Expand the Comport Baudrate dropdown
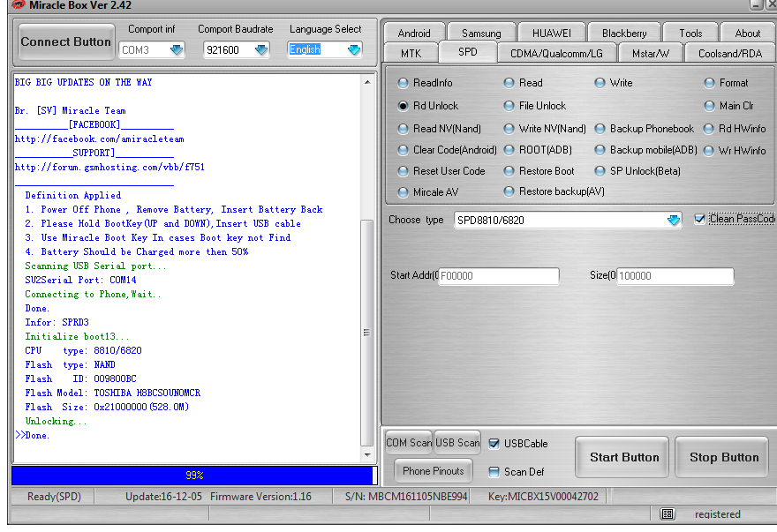Screen dimensions: 777x532 point(261,50)
